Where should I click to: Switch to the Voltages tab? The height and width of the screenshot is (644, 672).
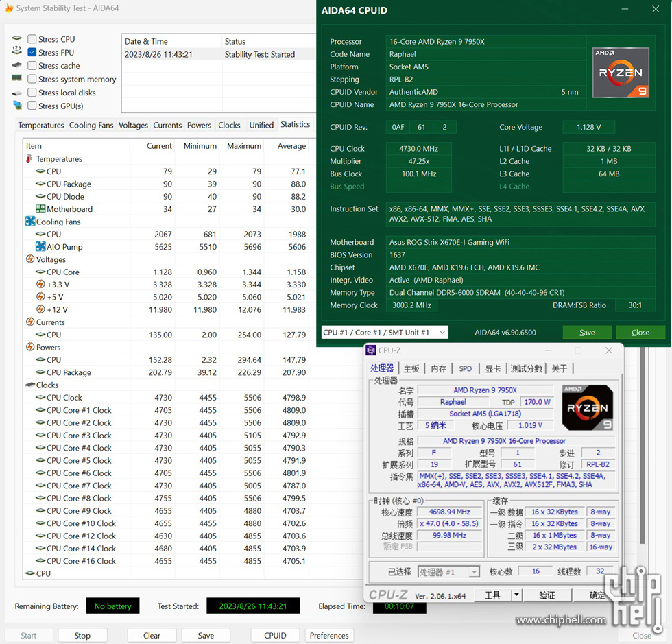133,126
